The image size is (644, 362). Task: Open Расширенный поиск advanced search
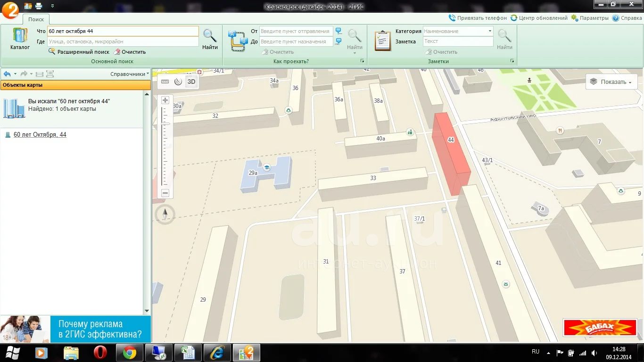click(x=79, y=52)
